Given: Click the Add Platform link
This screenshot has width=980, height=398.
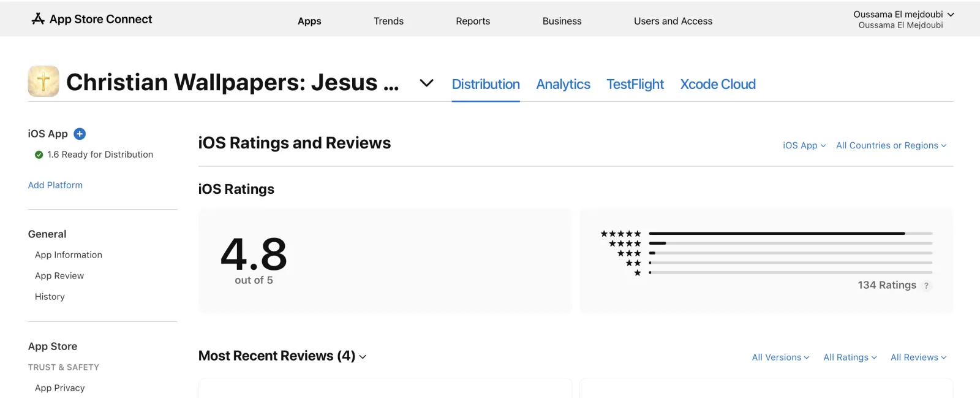Looking at the screenshot, I should (55, 185).
